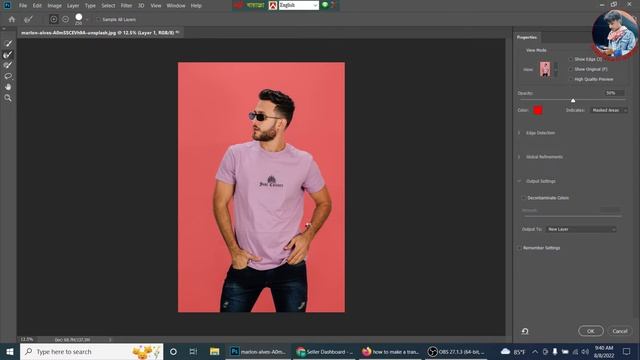Viewport: 640px width, 360px height.
Task: Switch to Firefox window on taskbar
Action: [x=391, y=351]
